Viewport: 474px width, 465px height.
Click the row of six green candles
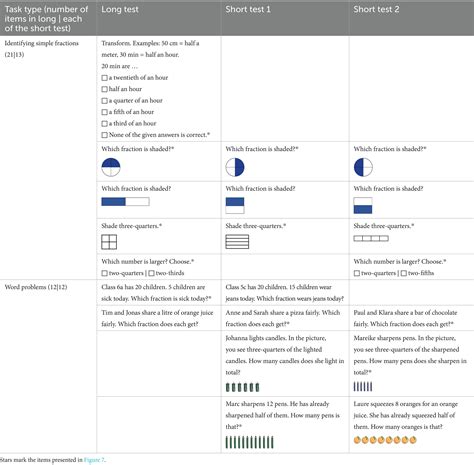point(242,387)
